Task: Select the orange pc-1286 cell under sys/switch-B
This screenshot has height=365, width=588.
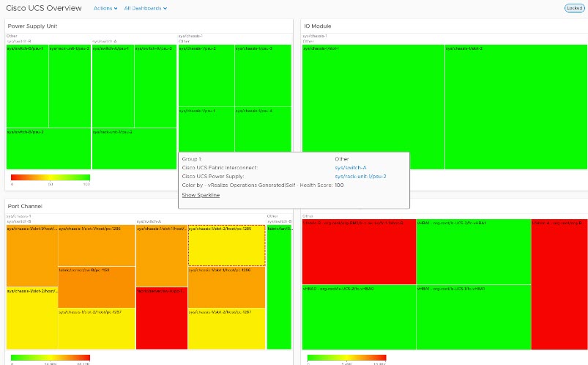Action: pos(97,246)
